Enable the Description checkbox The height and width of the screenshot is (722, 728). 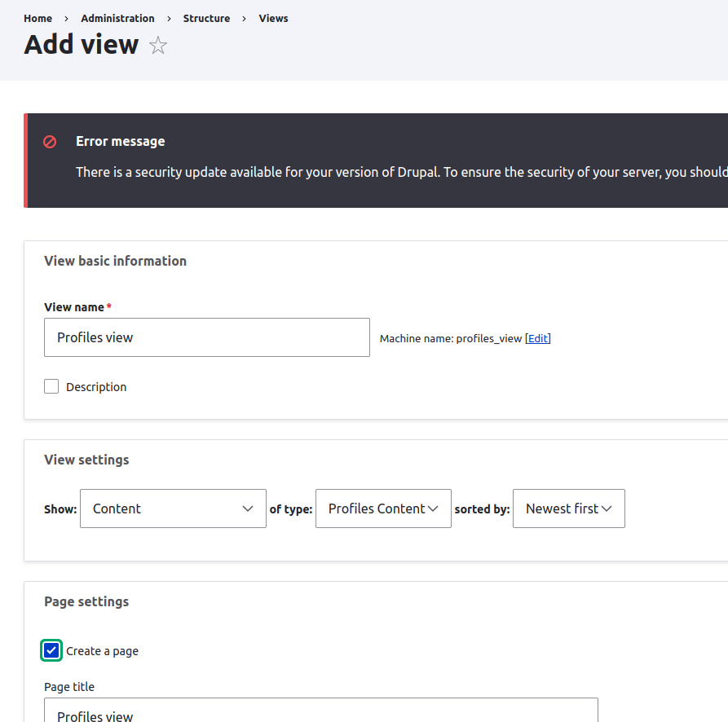pos(51,386)
